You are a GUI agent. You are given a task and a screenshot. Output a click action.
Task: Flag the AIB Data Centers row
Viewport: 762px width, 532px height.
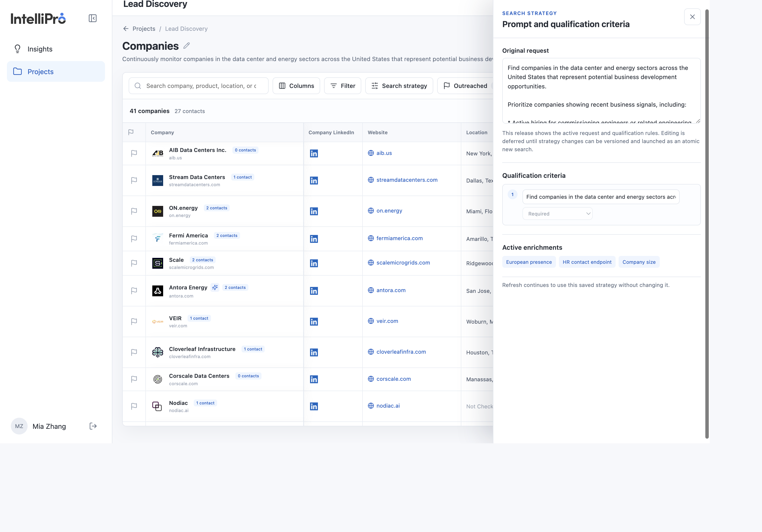pos(134,153)
